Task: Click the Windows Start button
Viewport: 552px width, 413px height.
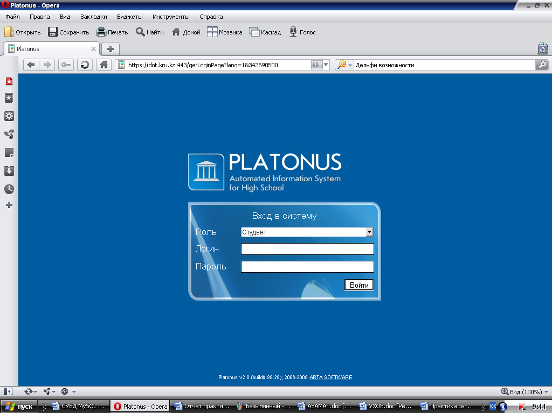Action: [x=19, y=407]
